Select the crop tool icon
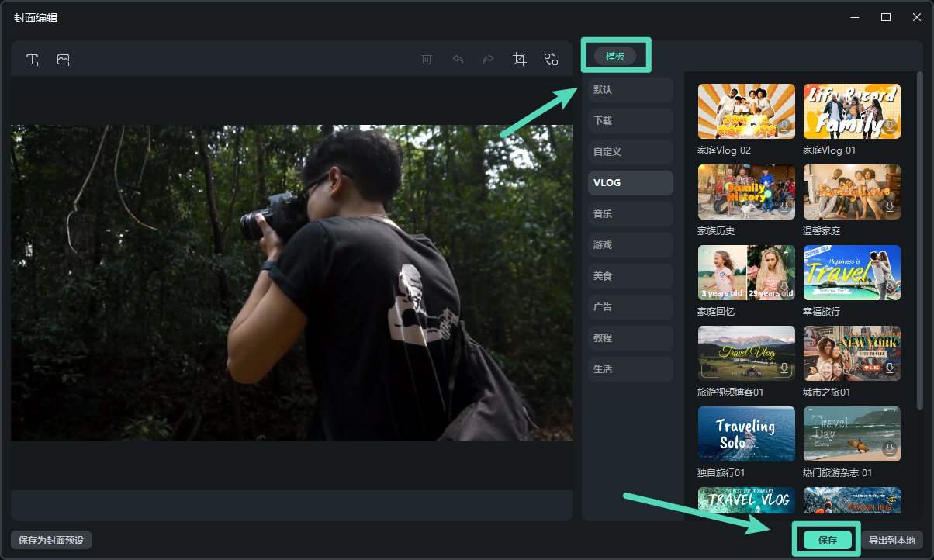This screenshot has width=934, height=560. pyautogui.click(x=520, y=60)
